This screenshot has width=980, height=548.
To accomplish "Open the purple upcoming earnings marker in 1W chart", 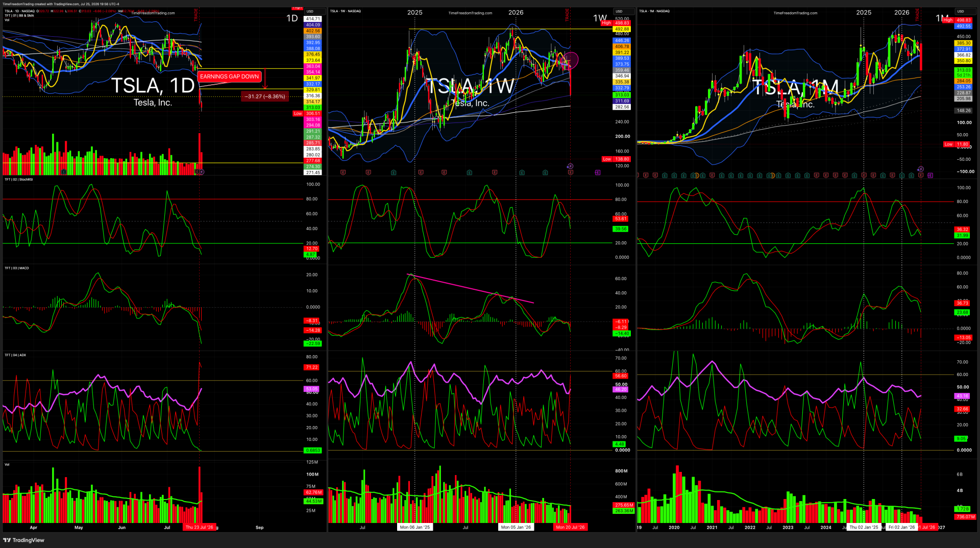I will [x=598, y=172].
